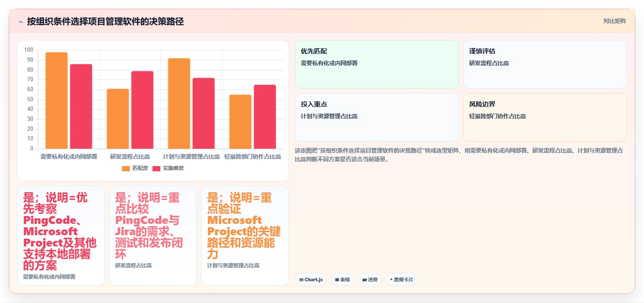The width and height of the screenshot is (644, 303).
Task: Select the orange 风险边界 matrix card
Action: tap(545, 117)
